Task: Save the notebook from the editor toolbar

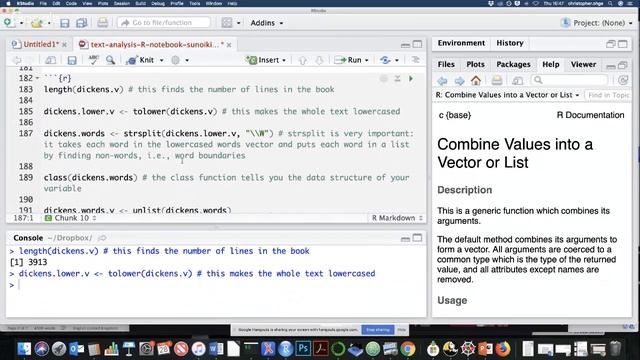Action: [72, 60]
